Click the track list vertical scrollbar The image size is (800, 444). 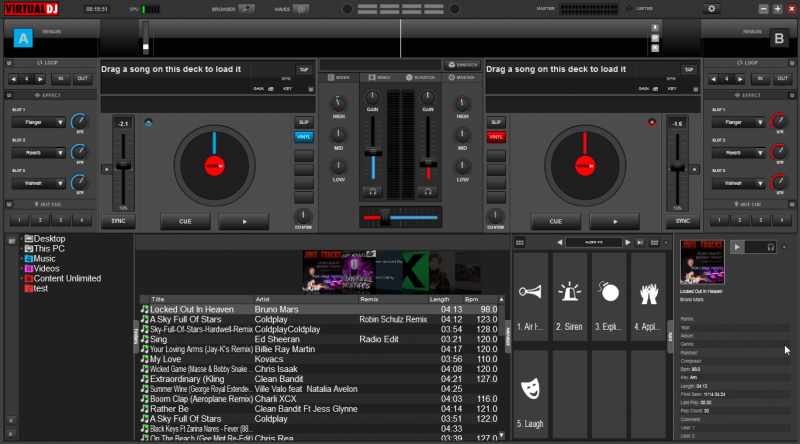[502, 367]
